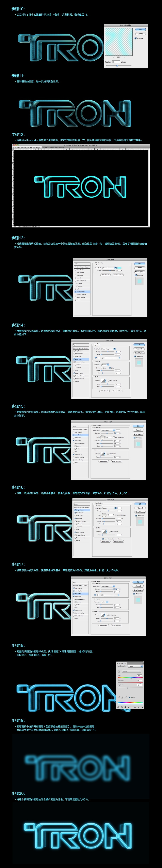Screen dimensions: 162x868
Task: Click Cancel in the Gaussian Blur dialog
Action: click(x=141, y=34)
